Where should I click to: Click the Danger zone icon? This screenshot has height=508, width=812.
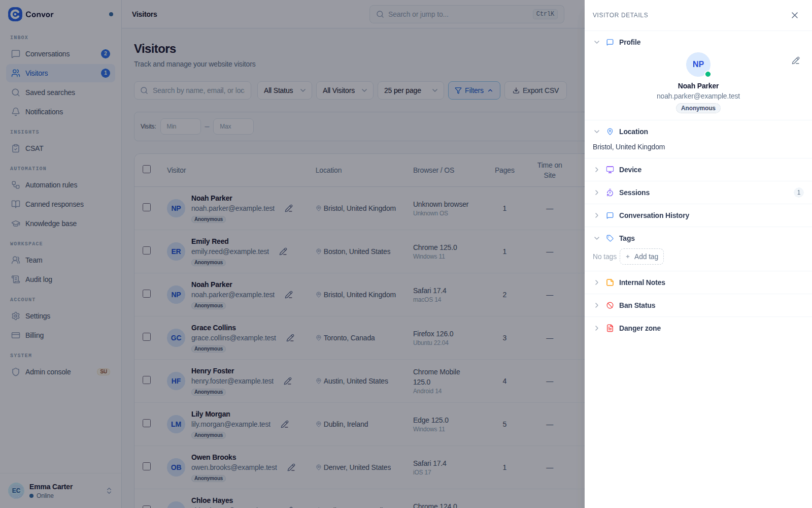(x=610, y=328)
